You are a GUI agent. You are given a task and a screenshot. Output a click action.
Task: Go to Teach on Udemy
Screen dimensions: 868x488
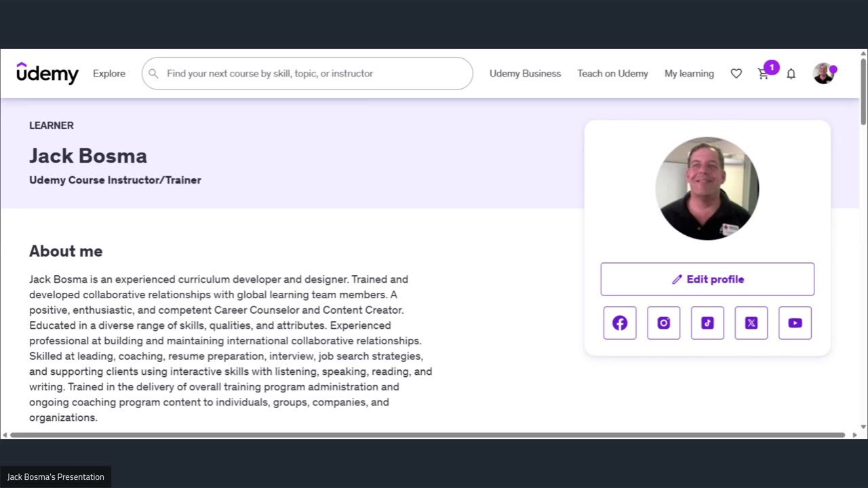[612, 73]
